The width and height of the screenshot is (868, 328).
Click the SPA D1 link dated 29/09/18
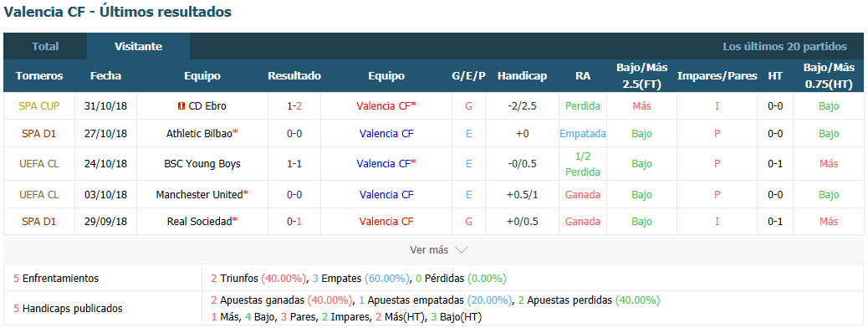click(x=39, y=221)
